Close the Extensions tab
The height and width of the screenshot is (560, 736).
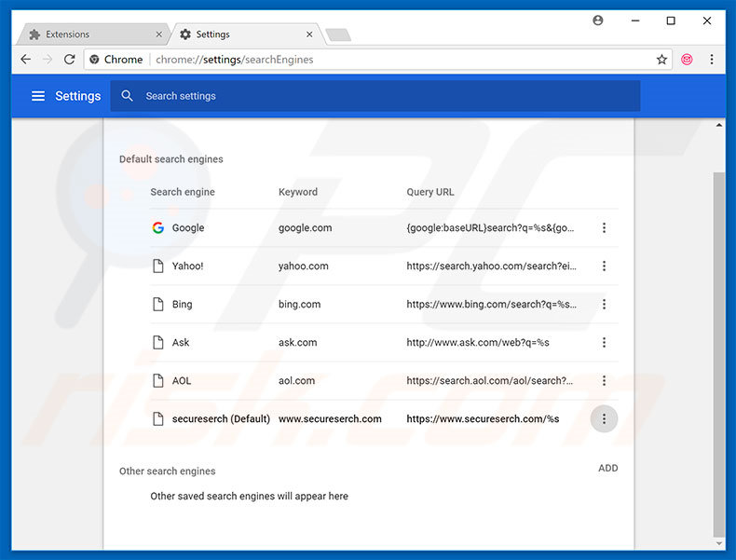click(158, 34)
